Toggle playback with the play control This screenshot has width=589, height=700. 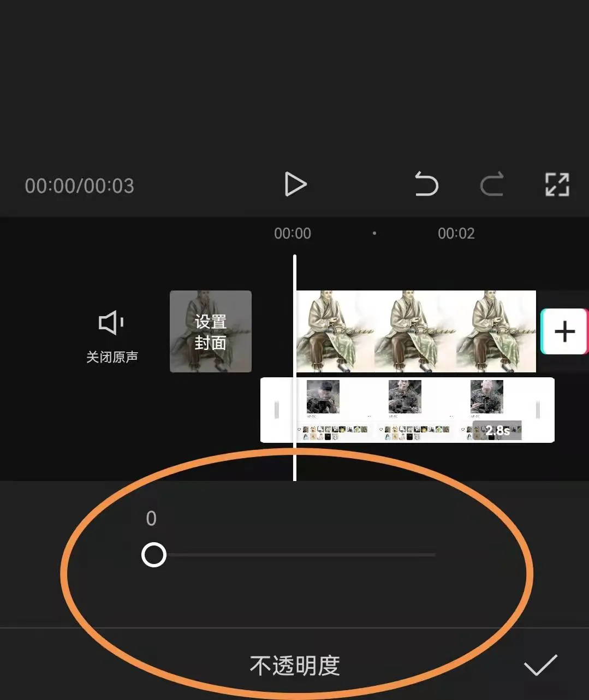295,185
